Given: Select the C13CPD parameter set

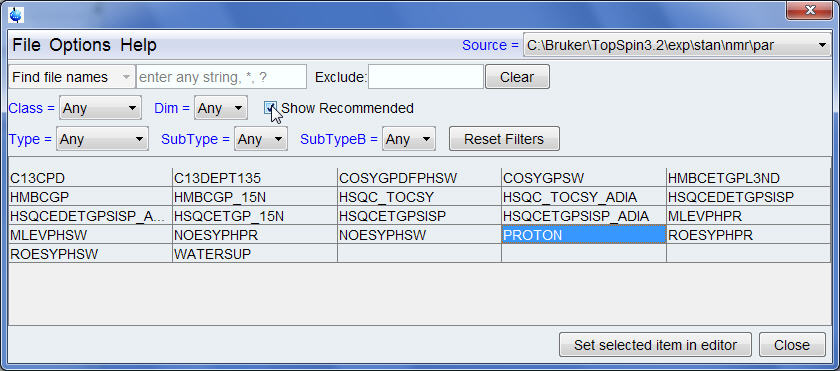Looking at the screenshot, I should click(91, 178).
